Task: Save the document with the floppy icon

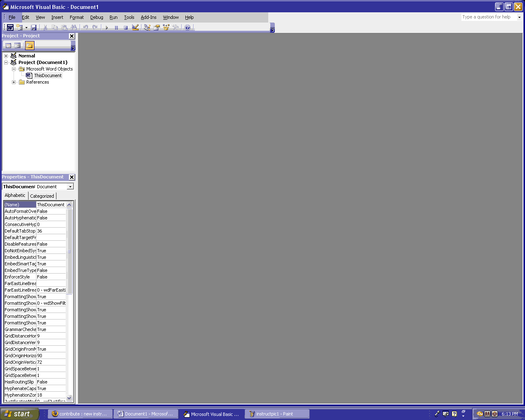Action: (34, 27)
